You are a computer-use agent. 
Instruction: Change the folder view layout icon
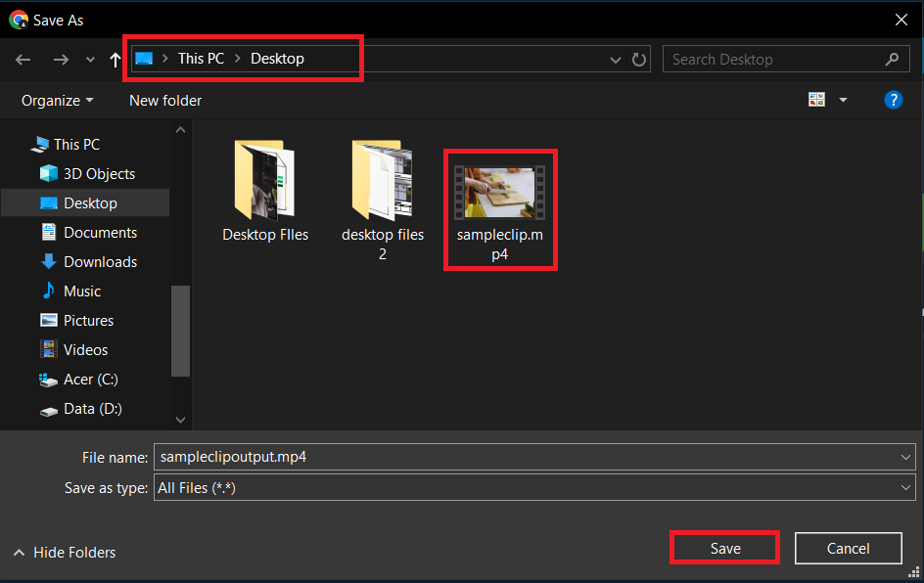(817, 99)
